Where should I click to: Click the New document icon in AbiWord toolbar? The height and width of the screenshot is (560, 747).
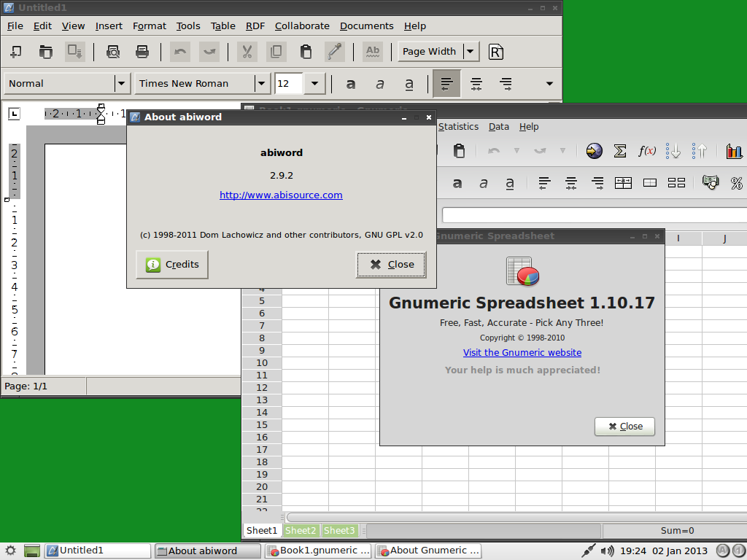(16, 52)
